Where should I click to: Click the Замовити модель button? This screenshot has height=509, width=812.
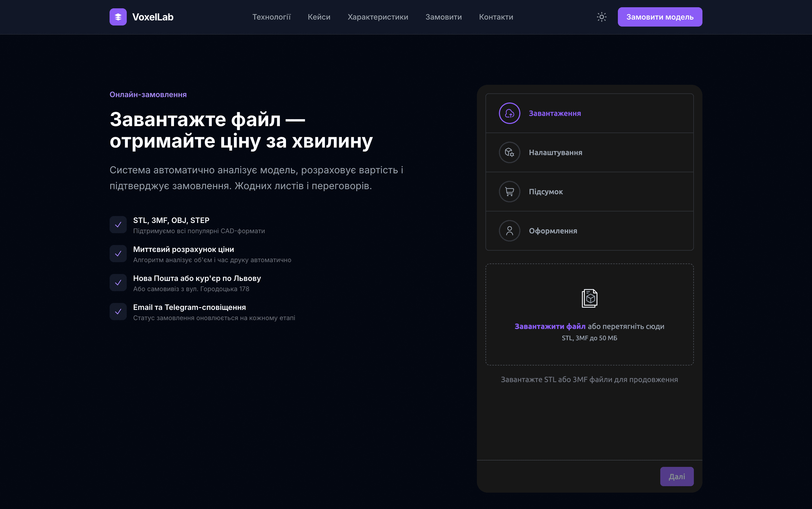click(x=660, y=17)
